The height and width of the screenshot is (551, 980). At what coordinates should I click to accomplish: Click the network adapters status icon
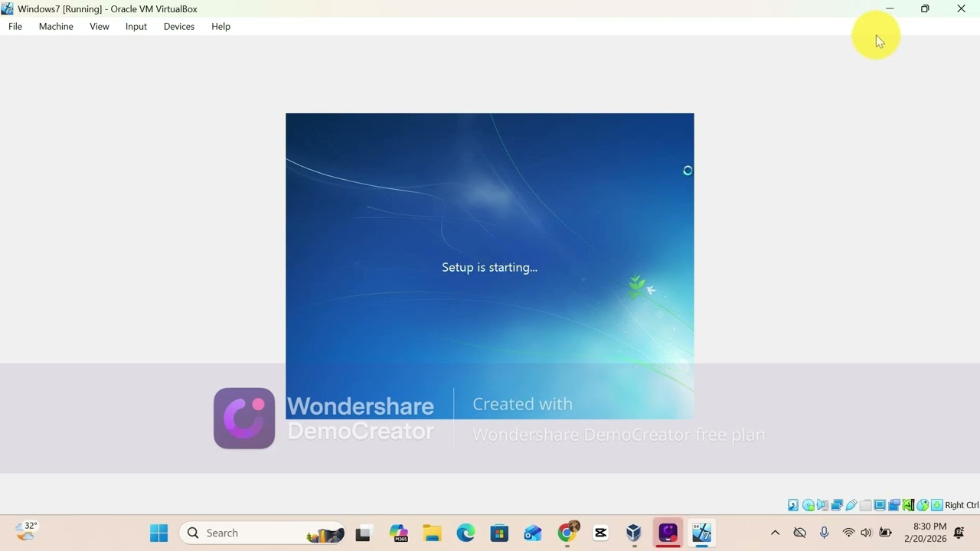(x=837, y=505)
